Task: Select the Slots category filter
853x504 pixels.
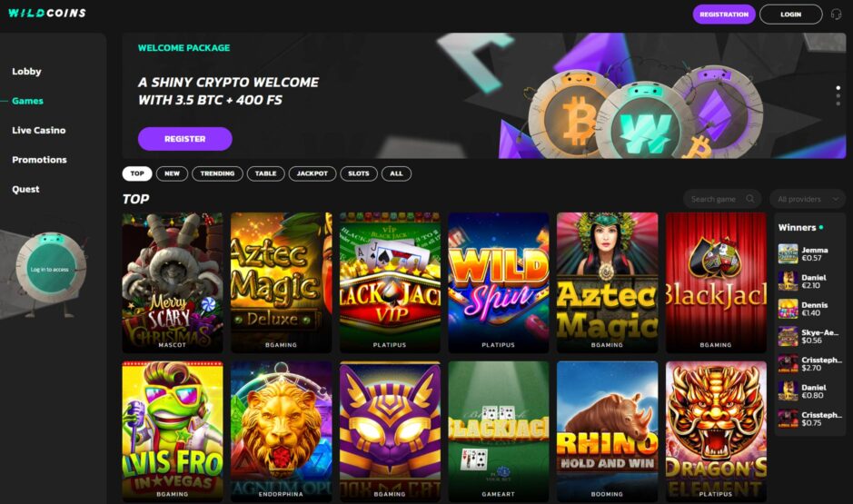Action: [359, 173]
